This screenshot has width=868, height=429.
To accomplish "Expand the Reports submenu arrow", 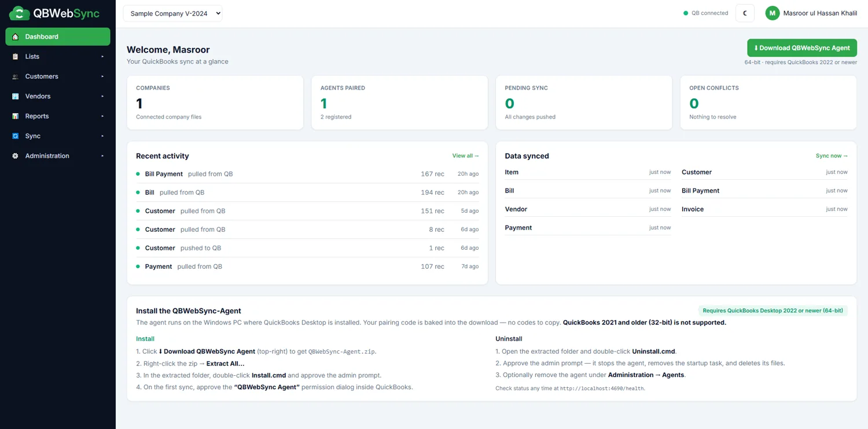I will [x=102, y=116].
